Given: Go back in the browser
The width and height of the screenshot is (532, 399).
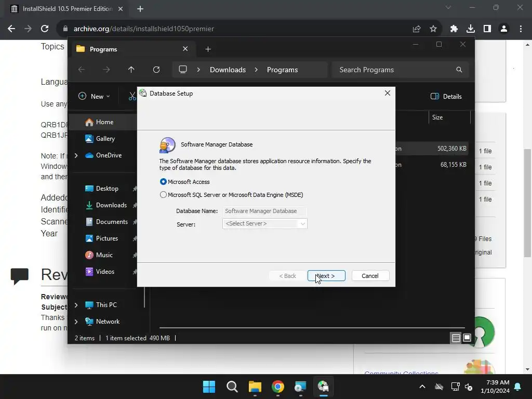Looking at the screenshot, I should coord(11,29).
